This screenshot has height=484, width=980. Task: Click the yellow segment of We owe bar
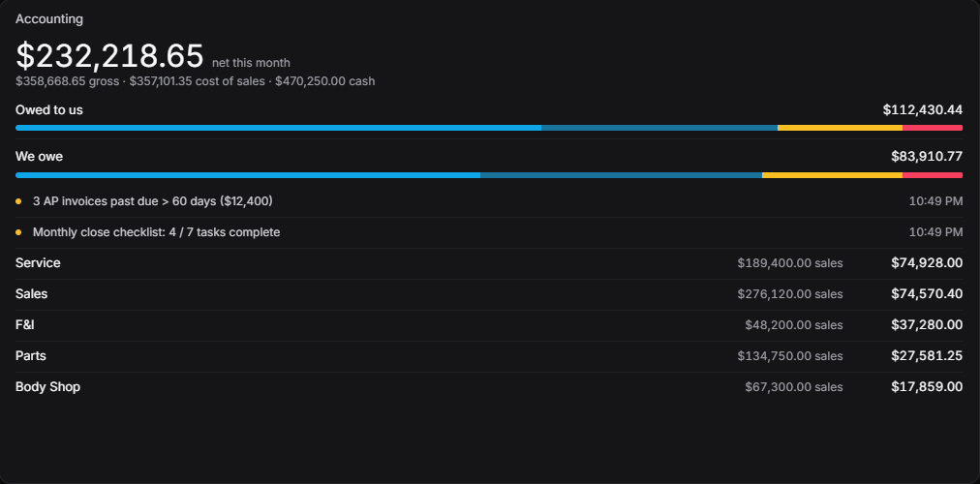pyautogui.click(x=832, y=175)
